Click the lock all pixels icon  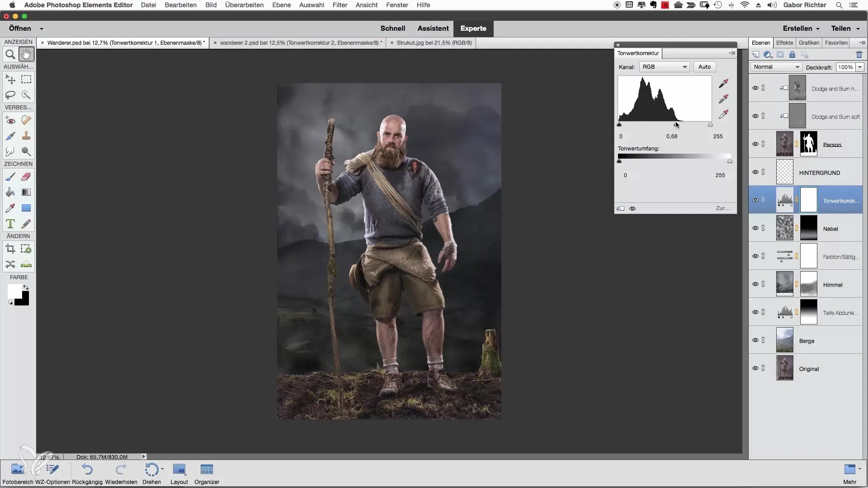click(x=792, y=55)
